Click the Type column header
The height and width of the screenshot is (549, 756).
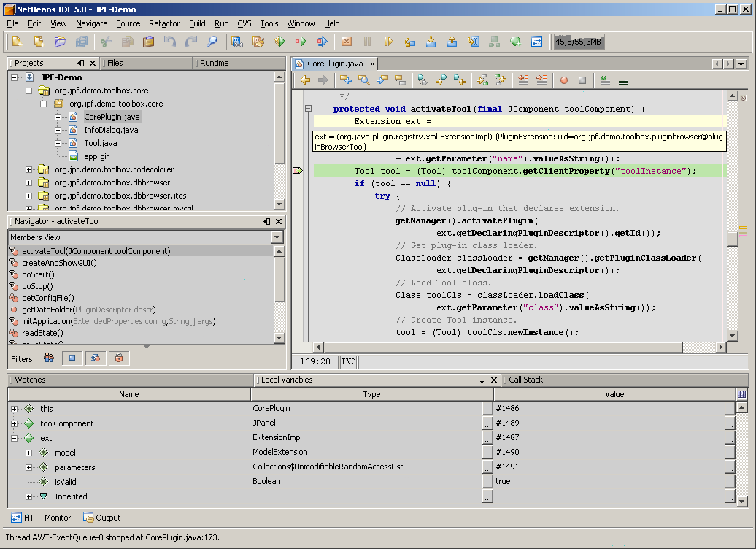click(371, 394)
